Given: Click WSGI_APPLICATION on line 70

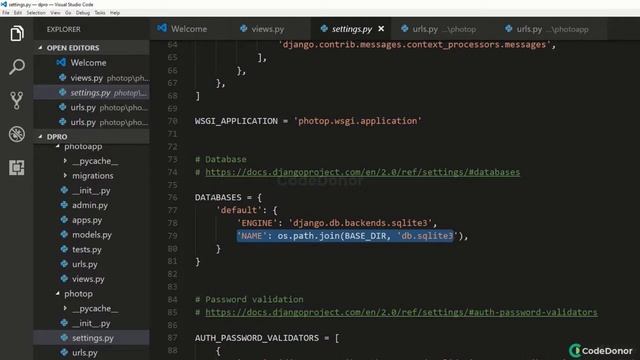Looking at the screenshot, I should pos(236,121).
